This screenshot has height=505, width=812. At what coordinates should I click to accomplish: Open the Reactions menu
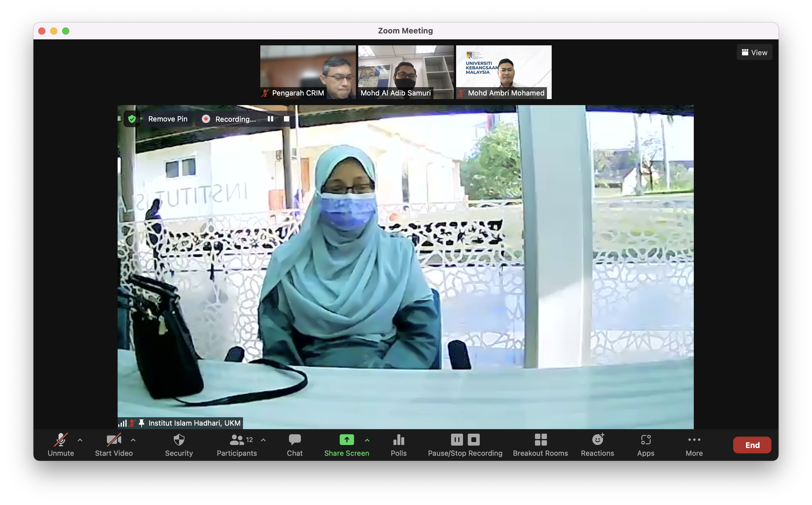[597, 440]
